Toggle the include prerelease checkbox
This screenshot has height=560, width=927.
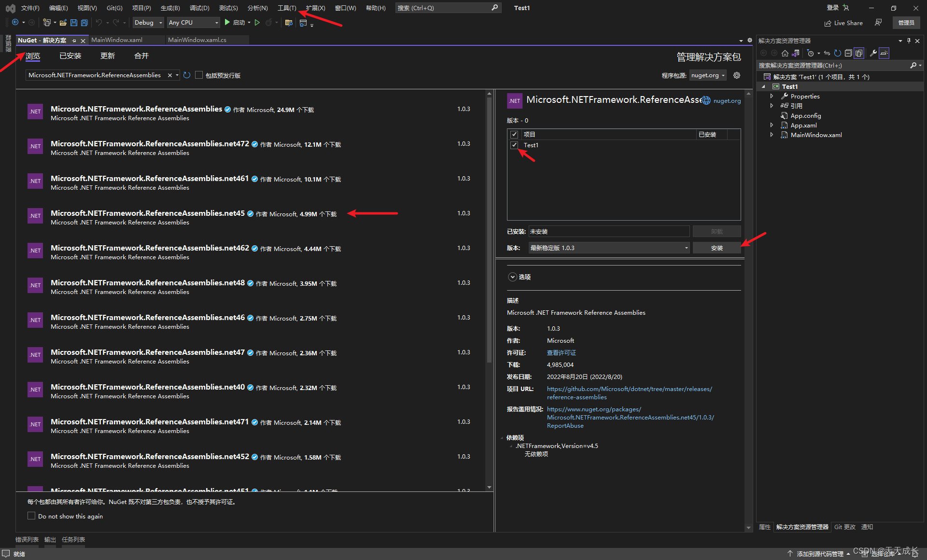click(x=199, y=75)
